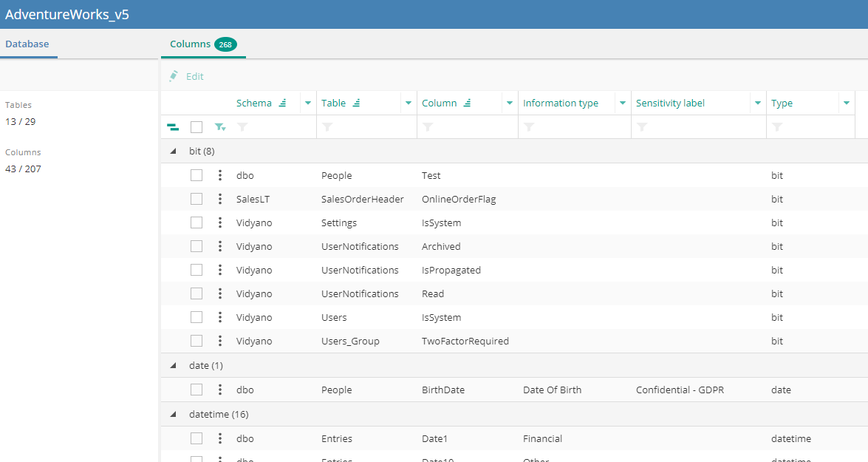Viewport: 868px width, 462px height.
Task: Open row menu for IsPropagated row
Action: point(219,270)
